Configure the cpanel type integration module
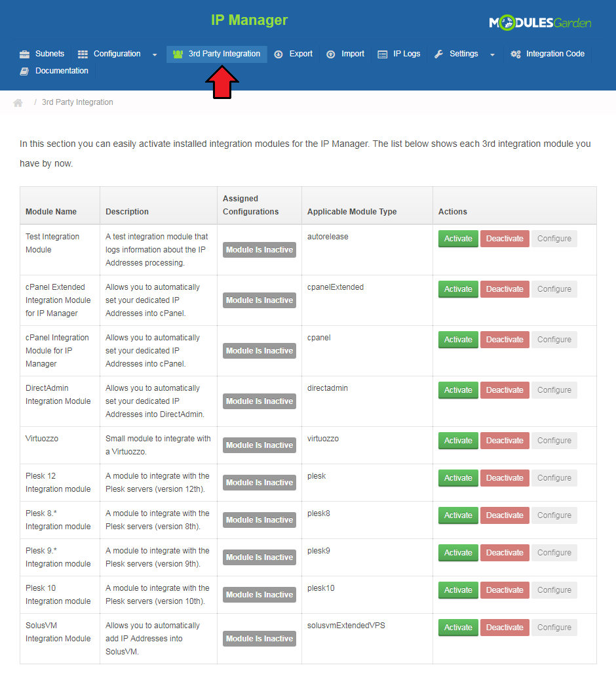 554,340
